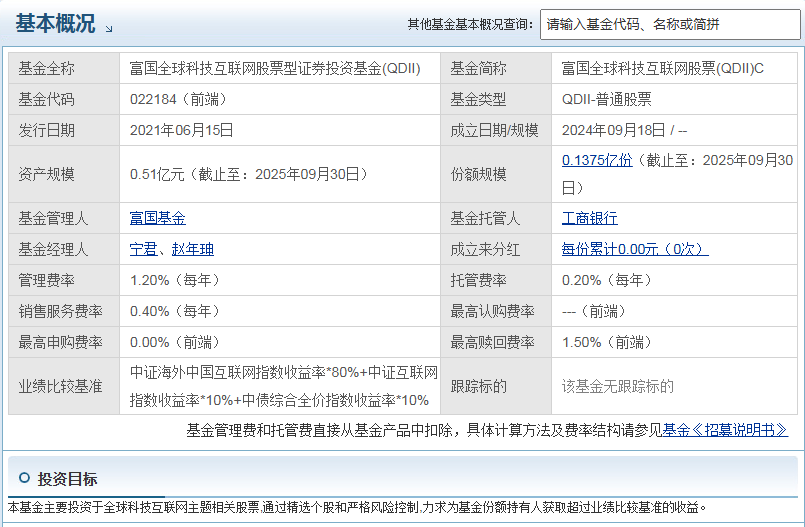Select the max redemption fee 1.50%（前端）
The width and height of the screenshot is (805, 527).
pos(607,342)
